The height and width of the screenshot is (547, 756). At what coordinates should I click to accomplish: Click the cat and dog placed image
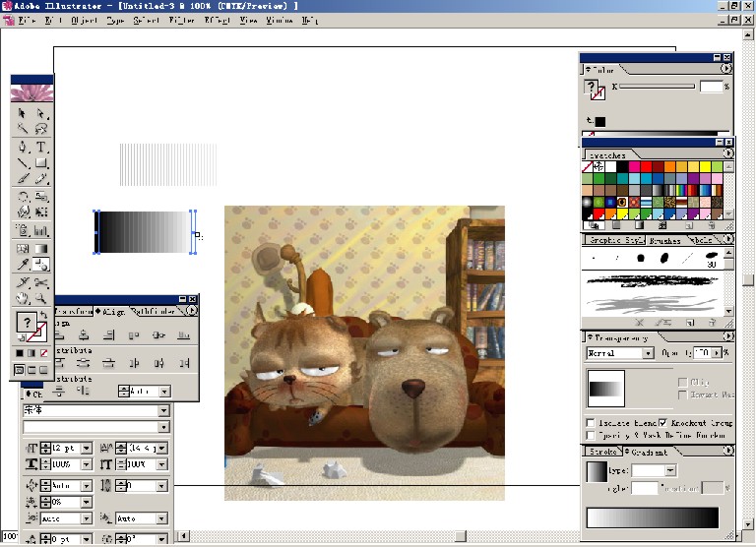(x=364, y=353)
